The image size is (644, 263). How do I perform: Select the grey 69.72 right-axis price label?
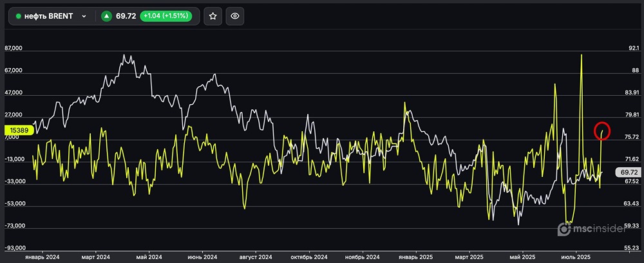(x=627, y=172)
